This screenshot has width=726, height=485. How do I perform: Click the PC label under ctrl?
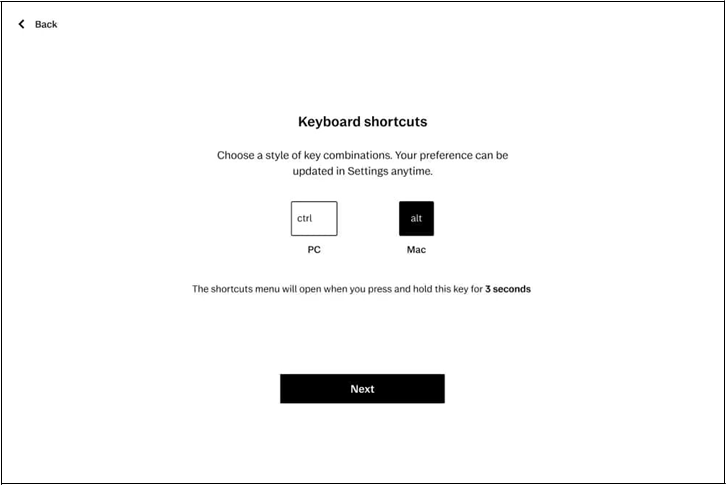(x=314, y=250)
